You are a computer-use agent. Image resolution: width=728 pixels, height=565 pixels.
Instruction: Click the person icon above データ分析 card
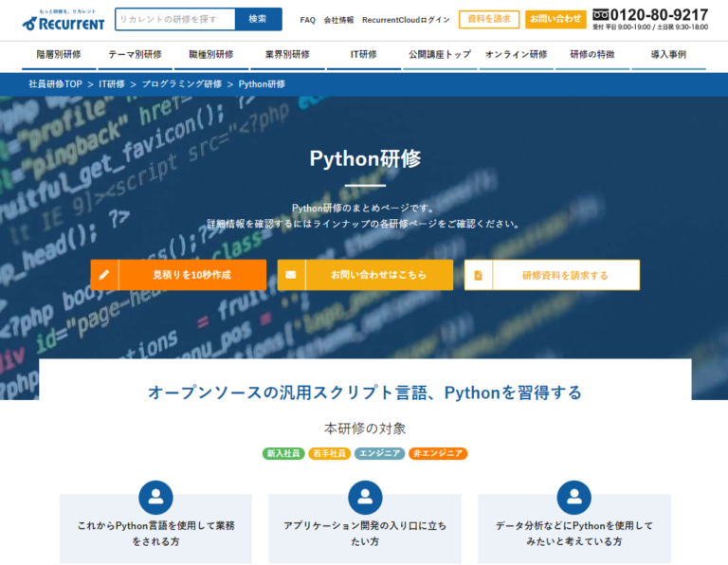pyautogui.click(x=573, y=497)
